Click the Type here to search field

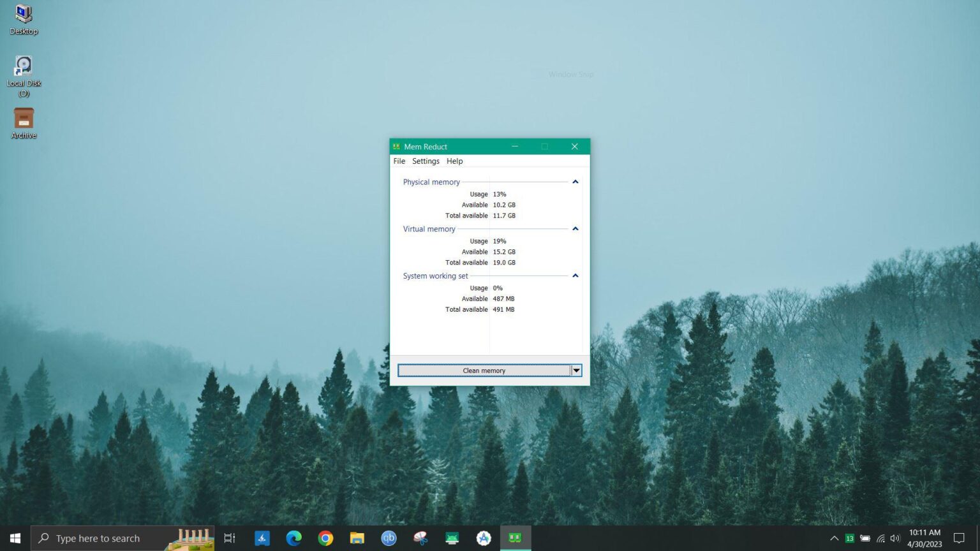[x=102, y=538]
